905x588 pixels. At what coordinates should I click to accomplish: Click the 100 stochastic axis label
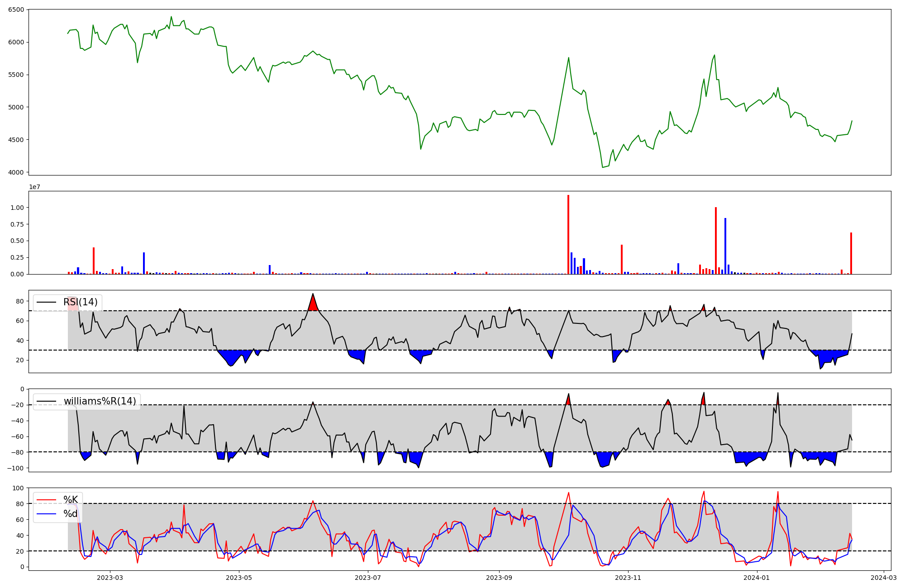pos(19,488)
